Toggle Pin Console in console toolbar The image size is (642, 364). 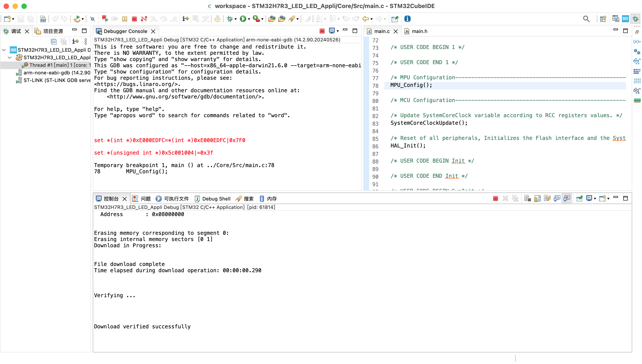point(579,198)
